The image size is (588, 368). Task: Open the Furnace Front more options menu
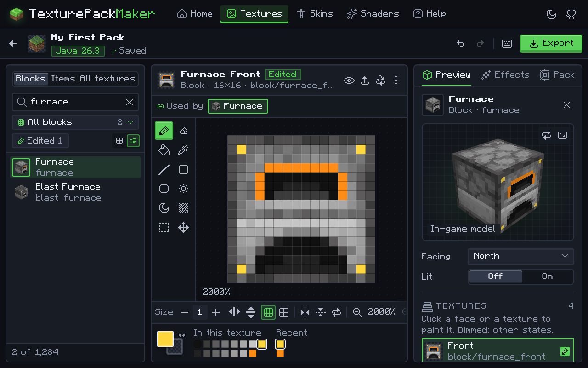pos(396,80)
